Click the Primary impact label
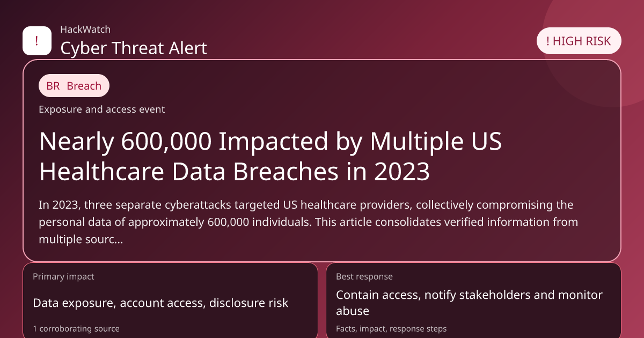 click(x=63, y=277)
